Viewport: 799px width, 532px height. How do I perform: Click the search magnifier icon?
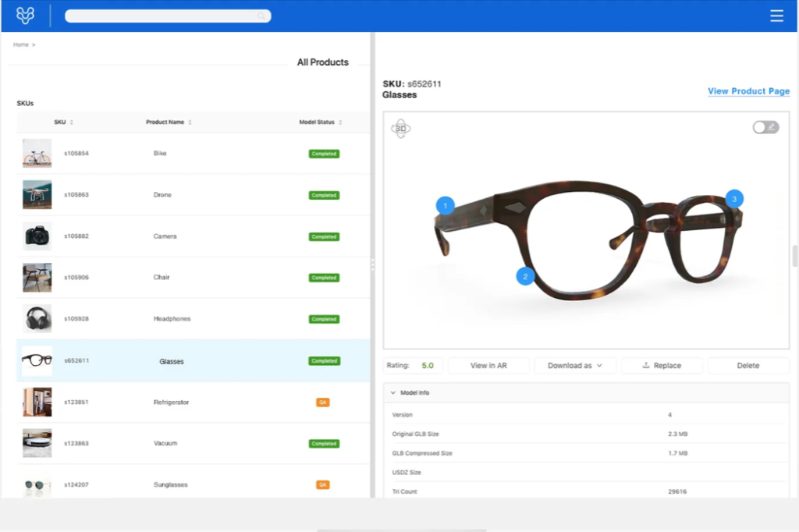pos(261,16)
